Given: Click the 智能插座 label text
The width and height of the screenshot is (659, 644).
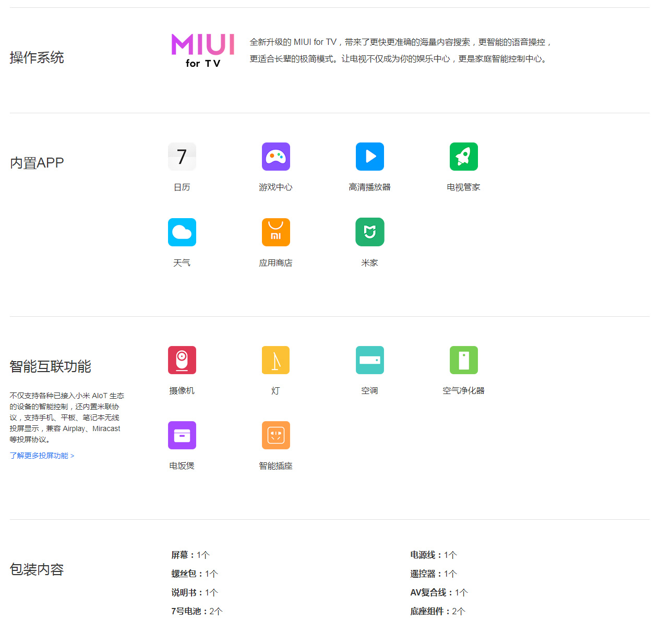Looking at the screenshot, I should point(276,466).
